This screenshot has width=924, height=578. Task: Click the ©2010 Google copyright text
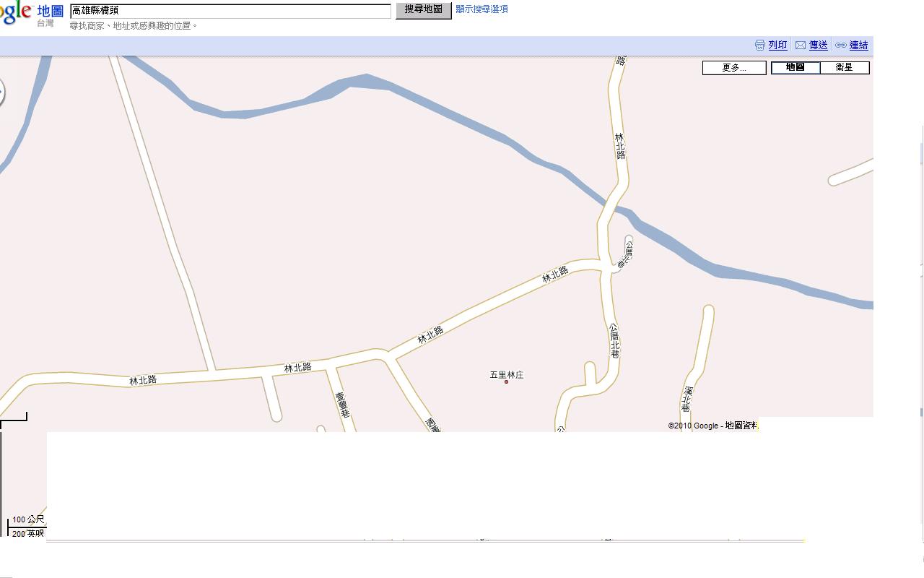[712, 426]
